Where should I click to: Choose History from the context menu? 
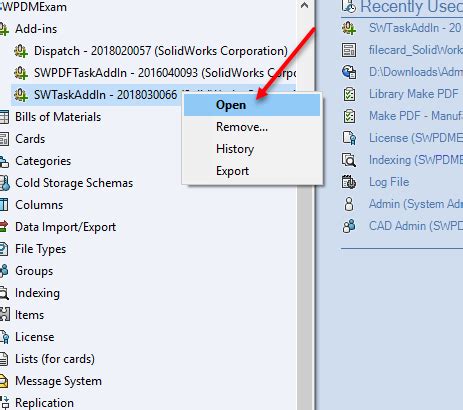(x=252, y=149)
